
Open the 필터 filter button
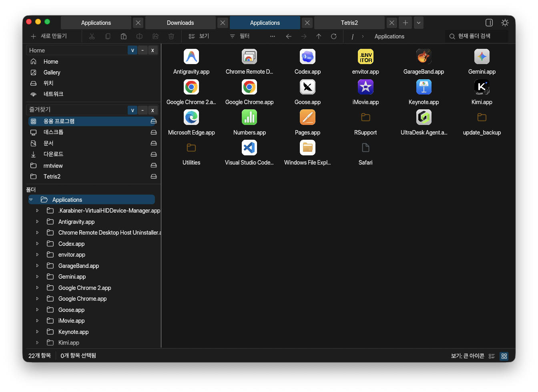[240, 36]
